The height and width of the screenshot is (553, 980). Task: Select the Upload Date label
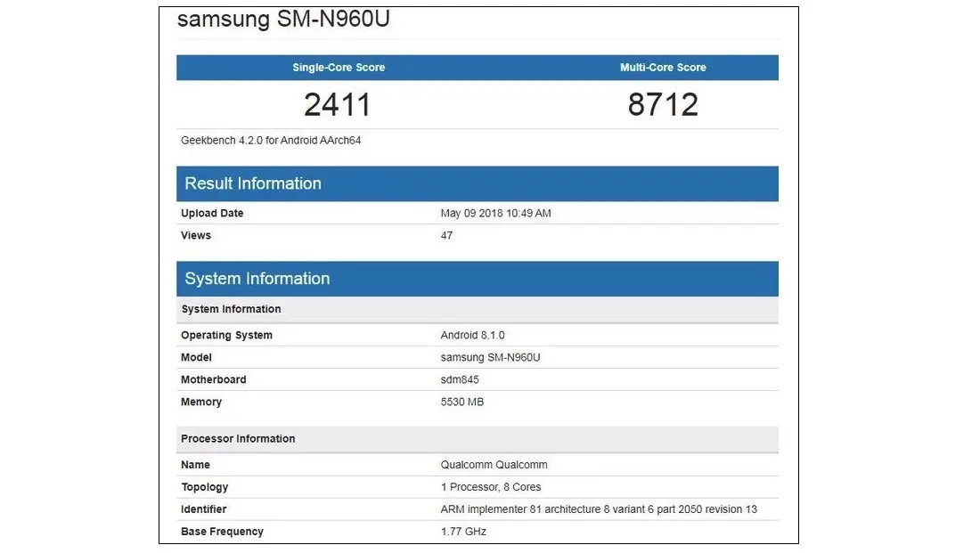coord(212,213)
